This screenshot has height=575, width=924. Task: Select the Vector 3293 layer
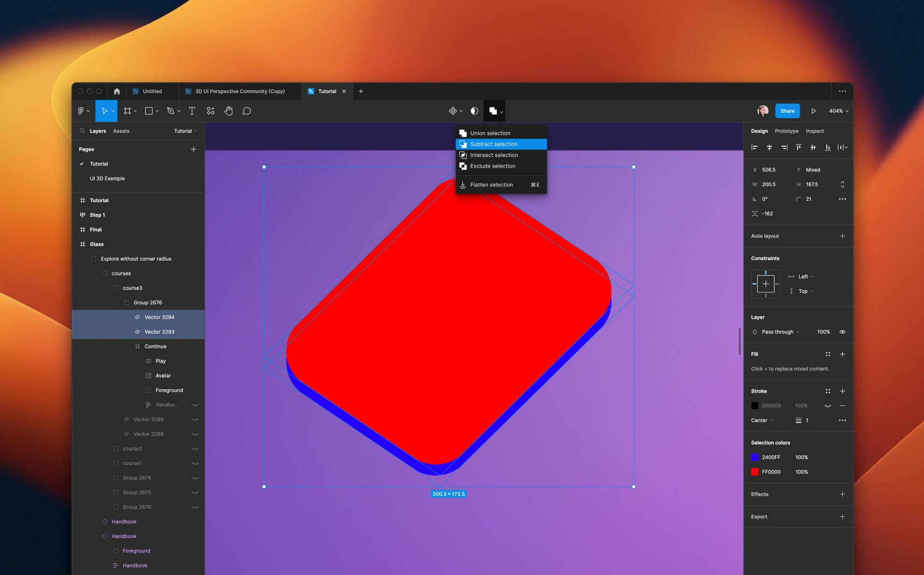coord(159,332)
